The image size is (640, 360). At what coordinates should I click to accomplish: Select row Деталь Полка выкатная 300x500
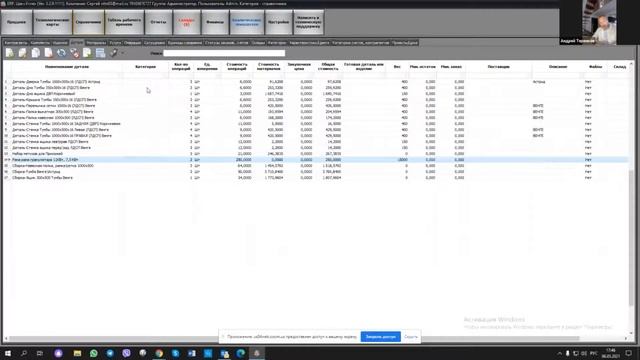click(x=316, y=111)
